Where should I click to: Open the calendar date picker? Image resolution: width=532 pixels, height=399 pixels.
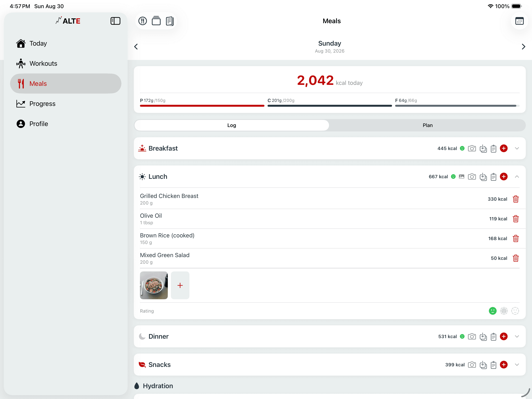point(519,21)
